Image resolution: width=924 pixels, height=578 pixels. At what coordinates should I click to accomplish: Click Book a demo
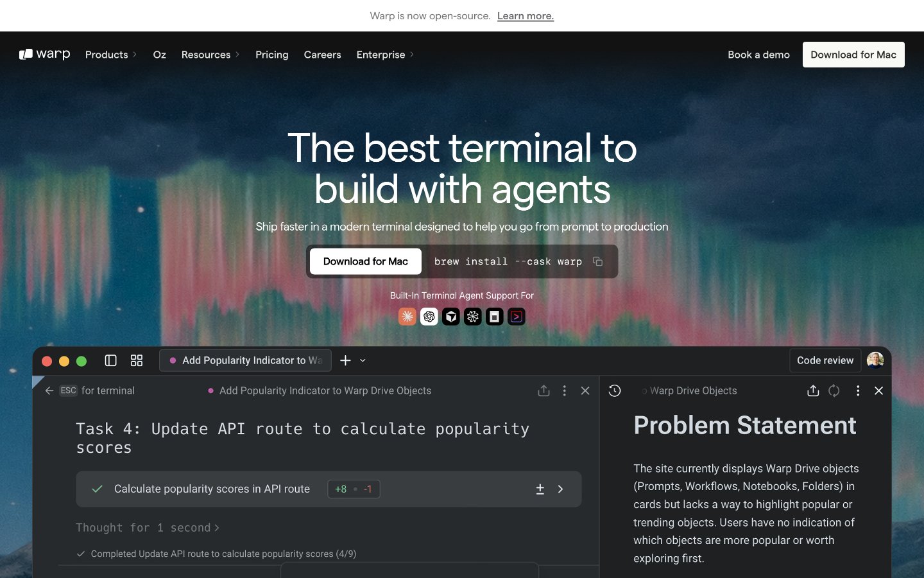coord(758,55)
